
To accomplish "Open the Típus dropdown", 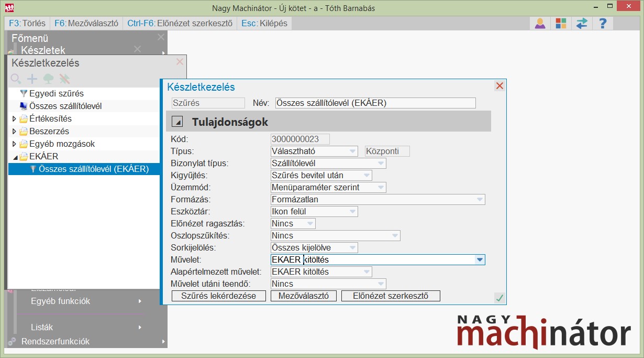I will pyautogui.click(x=352, y=151).
